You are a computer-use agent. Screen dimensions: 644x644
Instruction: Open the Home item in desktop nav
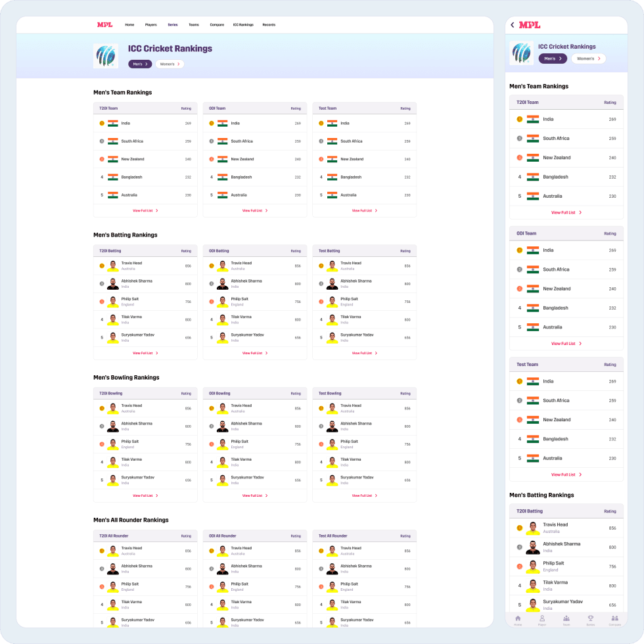pos(130,25)
